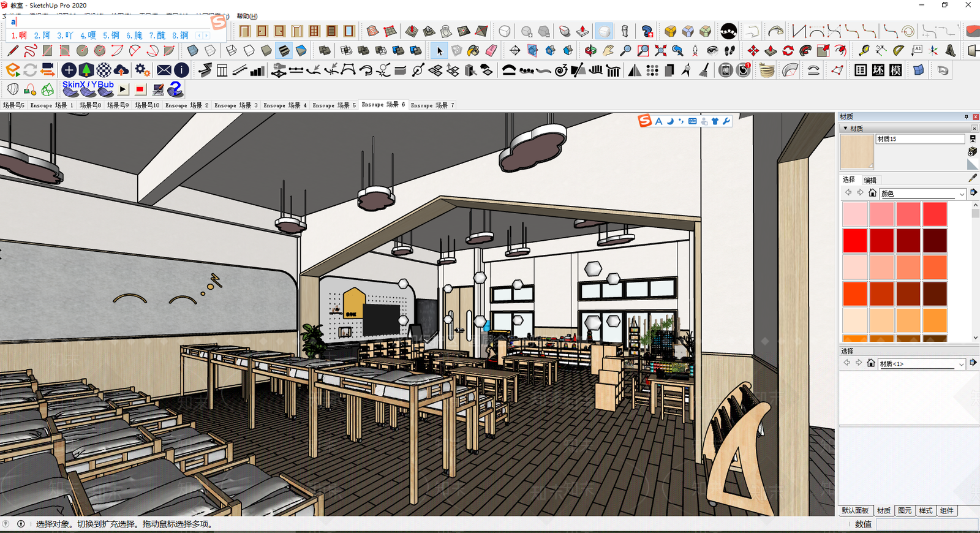Activate the Push/Pull tool
Image resolution: width=980 pixels, height=533 pixels.
coord(771,51)
